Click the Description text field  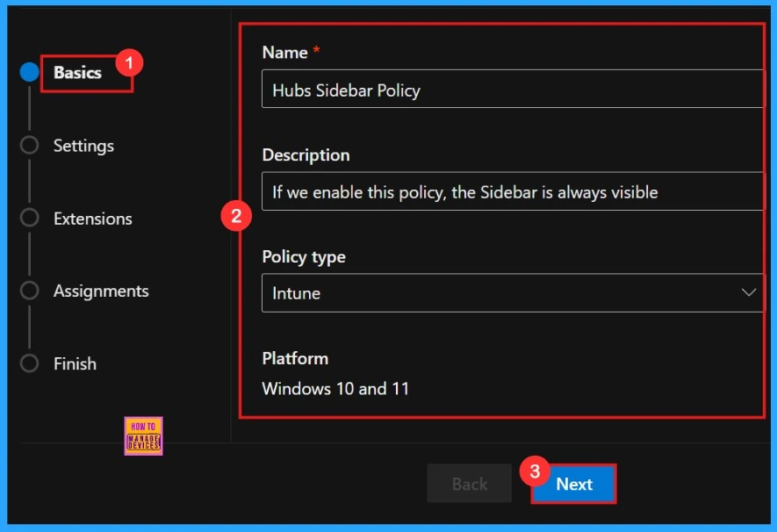pyautogui.click(x=514, y=191)
